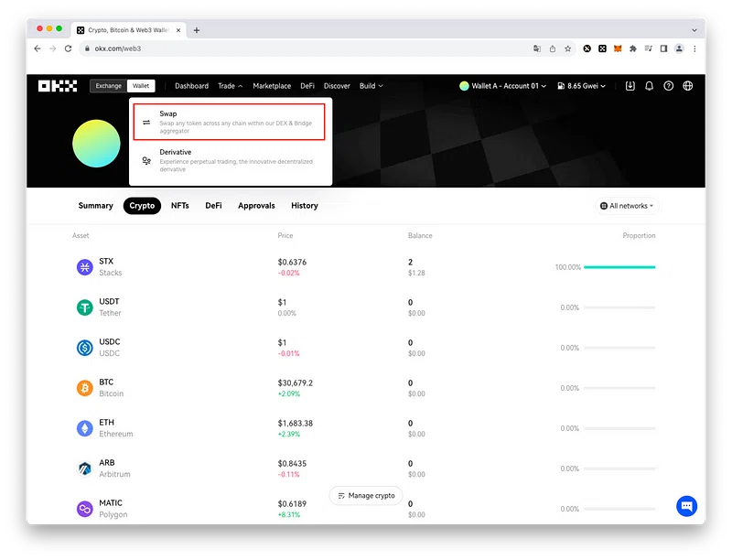Expand the Build menu
The width and height of the screenshot is (732, 560).
click(371, 86)
